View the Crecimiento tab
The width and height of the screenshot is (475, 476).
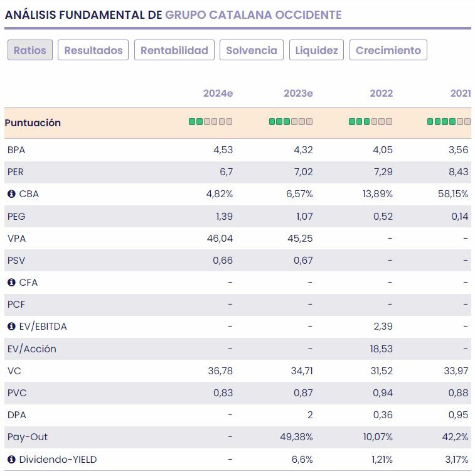(388, 50)
